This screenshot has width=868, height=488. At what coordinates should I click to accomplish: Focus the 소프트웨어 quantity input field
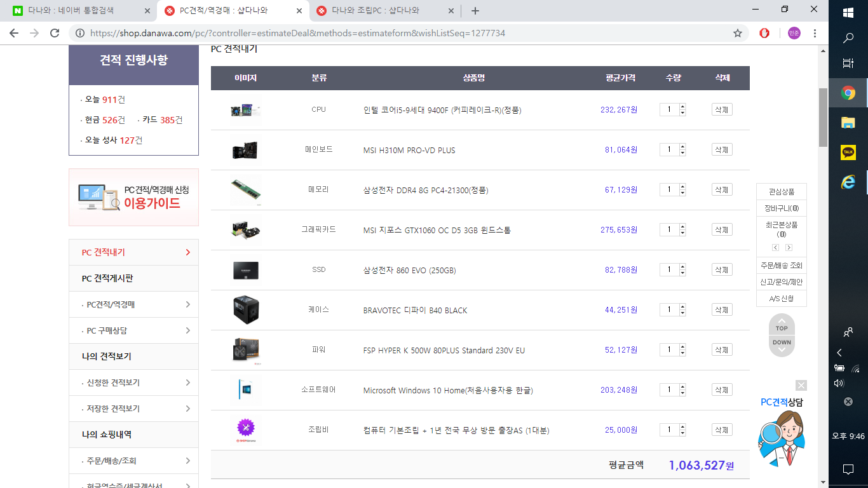(669, 390)
